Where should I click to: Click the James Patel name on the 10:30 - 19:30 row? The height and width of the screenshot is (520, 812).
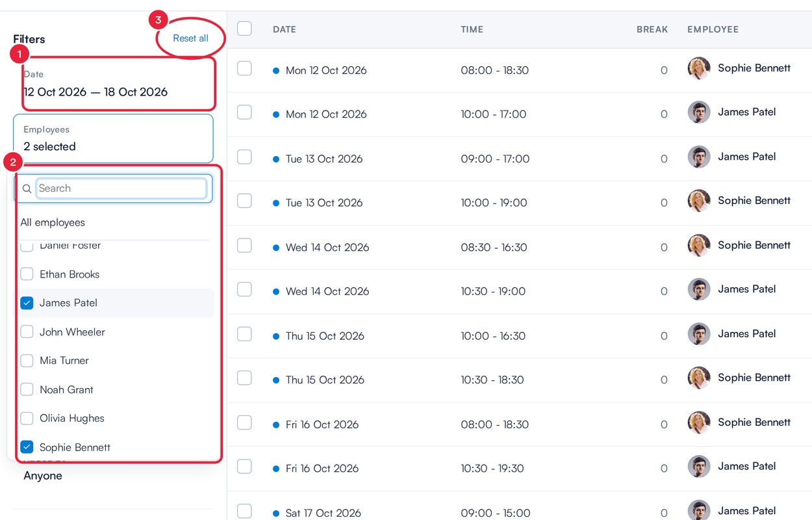pyautogui.click(x=747, y=466)
